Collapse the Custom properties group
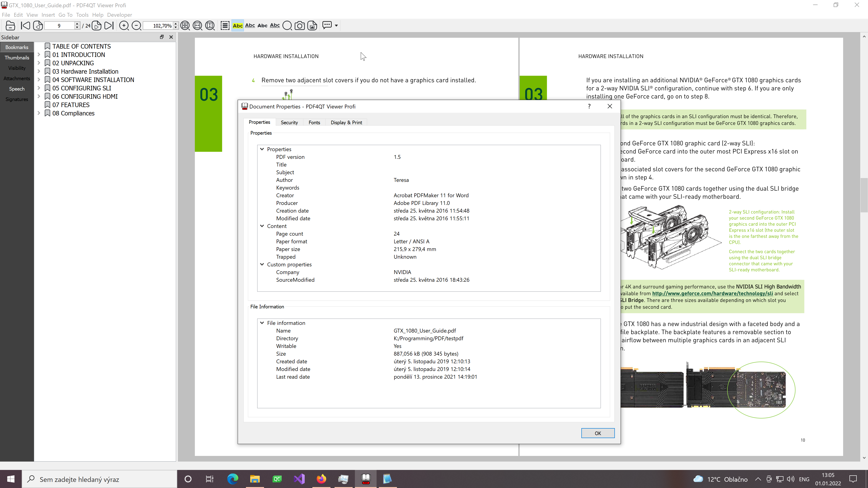The width and height of the screenshot is (868, 488). [262, 264]
